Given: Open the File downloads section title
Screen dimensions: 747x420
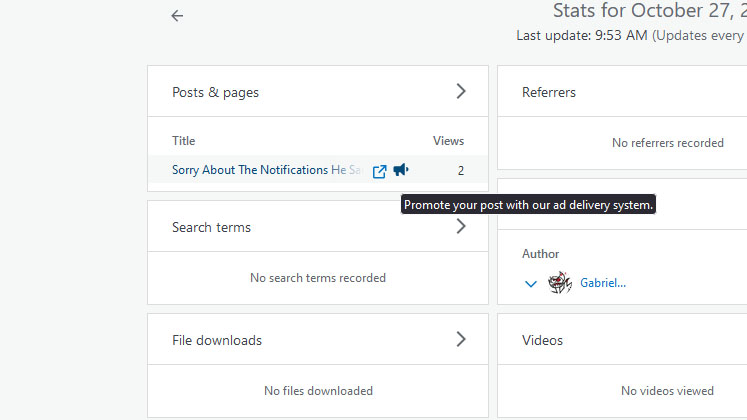Looking at the screenshot, I should point(216,340).
